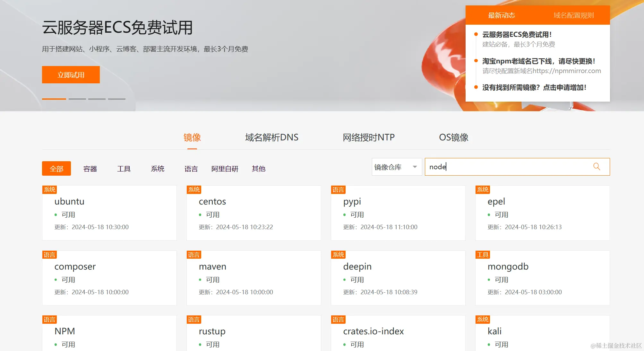Switch to the 网络授时NTP tab
The width and height of the screenshot is (644, 351).
pyautogui.click(x=368, y=138)
